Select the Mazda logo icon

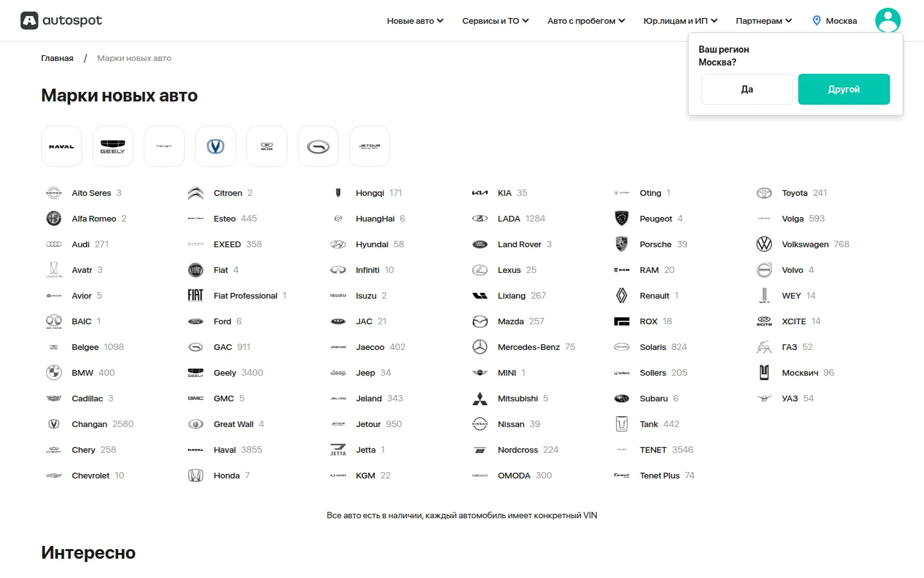click(x=480, y=321)
